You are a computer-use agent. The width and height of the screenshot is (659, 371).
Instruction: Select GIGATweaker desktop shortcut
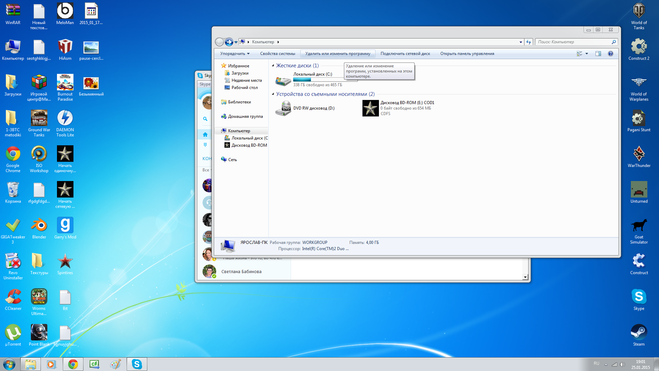[x=13, y=230]
